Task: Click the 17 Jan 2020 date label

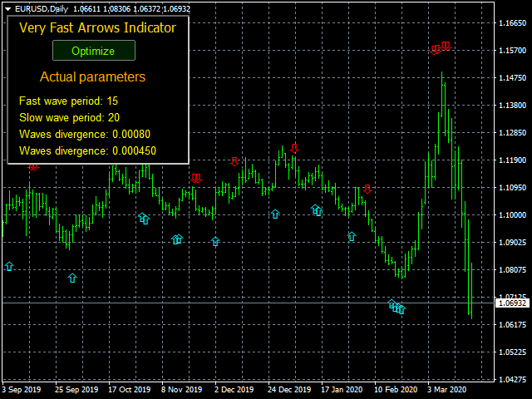Action: tap(342, 390)
